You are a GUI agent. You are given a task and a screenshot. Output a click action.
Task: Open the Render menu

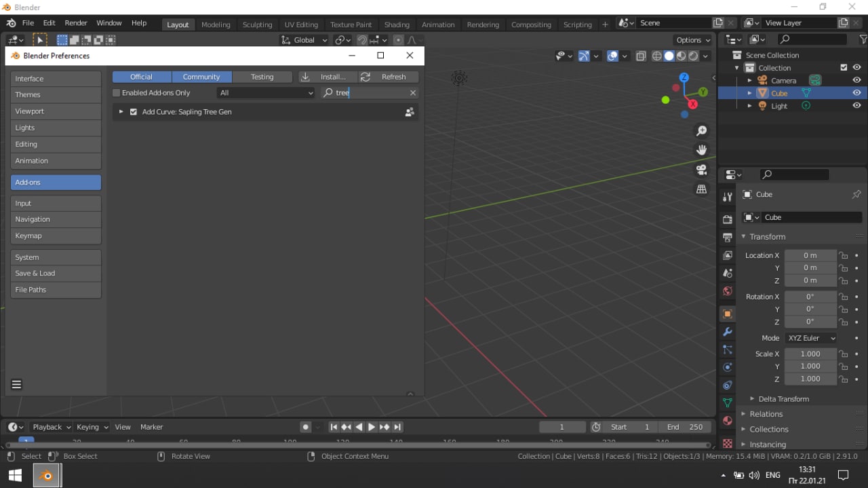click(x=76, y=23)
